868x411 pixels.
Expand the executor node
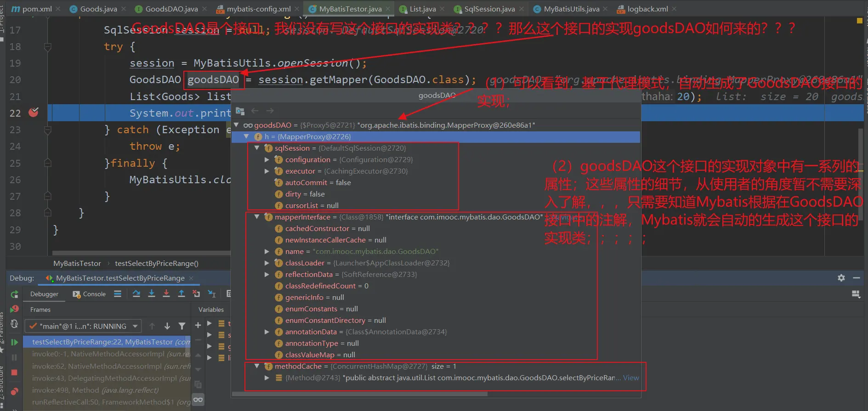pyautogui.click(x=267, y=171)
